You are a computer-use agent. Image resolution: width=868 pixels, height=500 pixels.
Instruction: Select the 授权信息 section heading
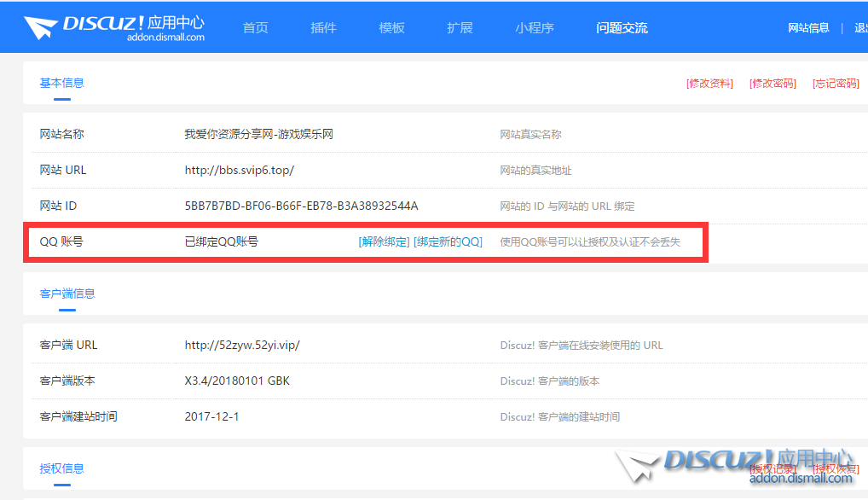pyautogui.click(x=61, y=468)
